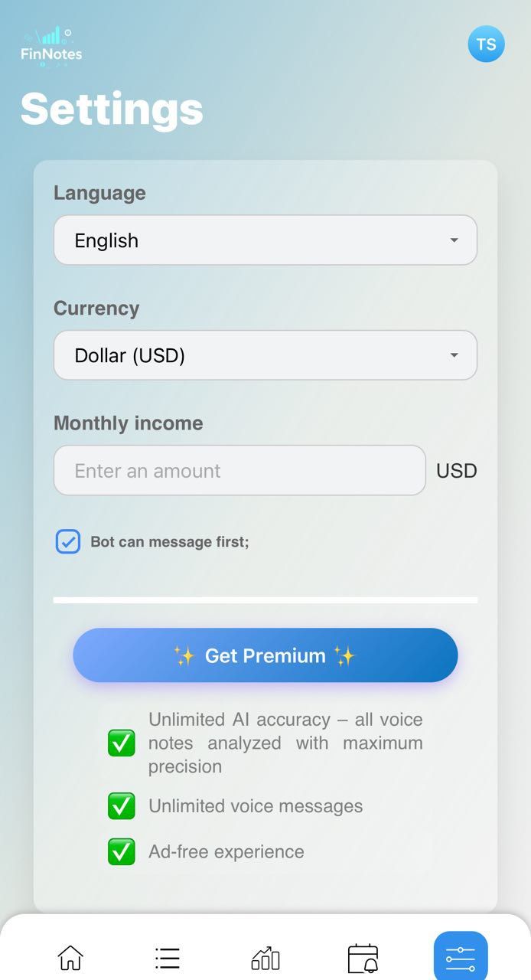Click the green checkmark beside Ad-free experience
The width and height of the screenshot is (531, 980).
tap(121, 851)
